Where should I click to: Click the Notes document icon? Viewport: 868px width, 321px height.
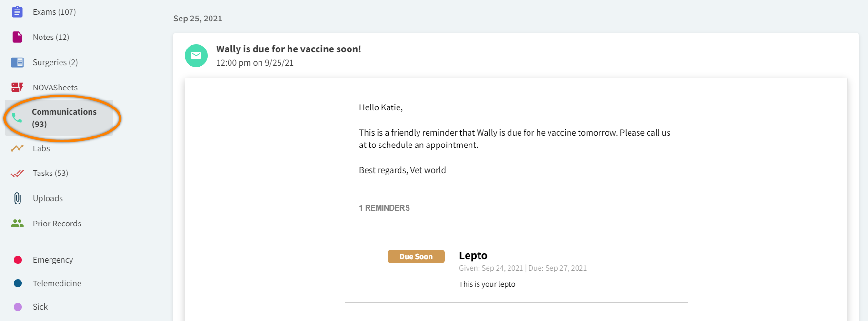[18, 37]
